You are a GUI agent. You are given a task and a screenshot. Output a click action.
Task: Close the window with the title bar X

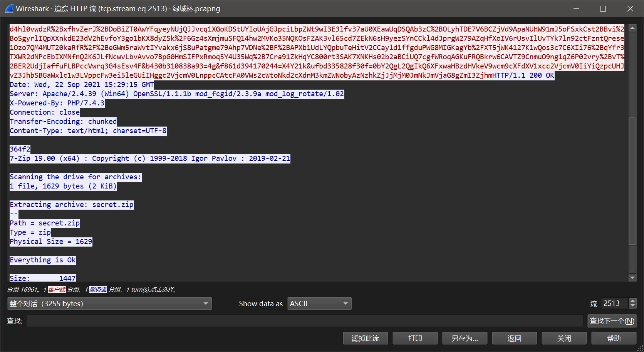pos(630,8)
